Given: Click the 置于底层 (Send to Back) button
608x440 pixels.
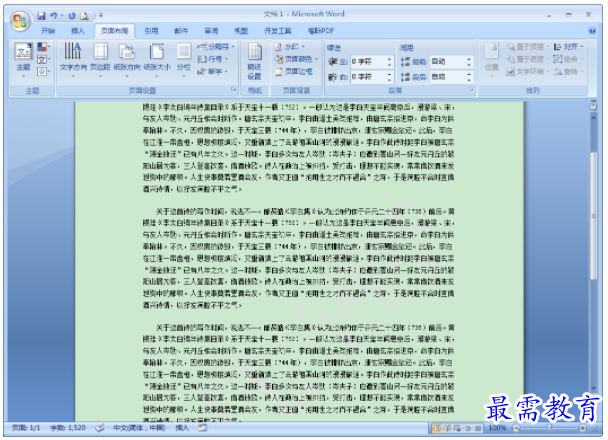Looking at the screenshot, I should click(527, 59).
